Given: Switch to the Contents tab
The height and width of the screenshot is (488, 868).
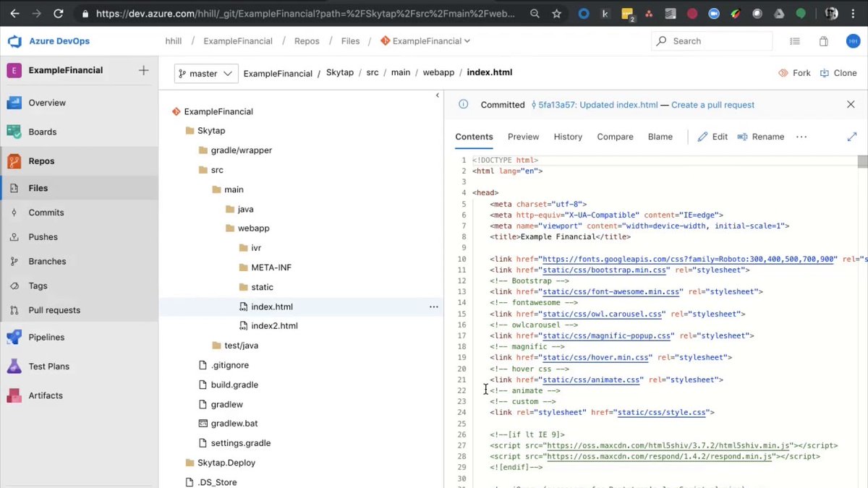Looking at the screenshot, I should (474, 137).
